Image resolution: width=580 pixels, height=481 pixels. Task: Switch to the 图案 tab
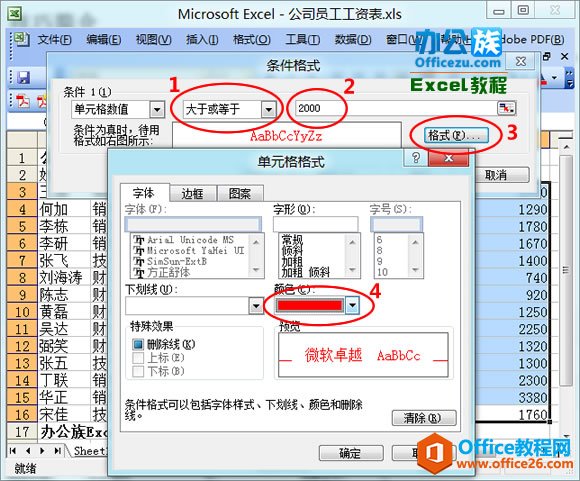click(x=240, y=194)
